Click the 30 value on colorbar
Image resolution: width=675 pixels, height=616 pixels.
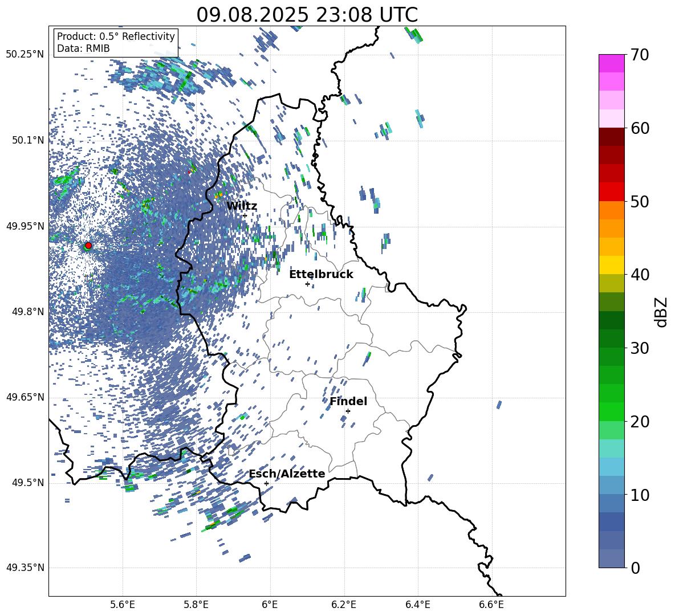(640, 348)
